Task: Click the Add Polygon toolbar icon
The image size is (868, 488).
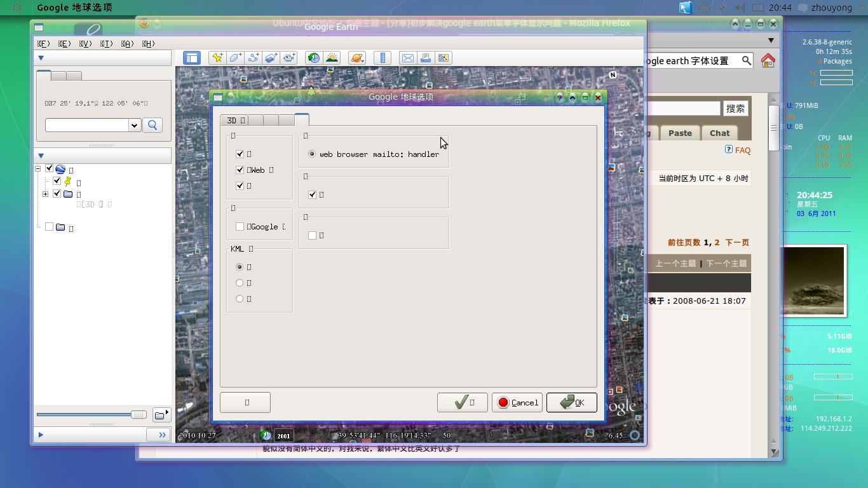Action: pyautogui.click(x=235, y=58)
